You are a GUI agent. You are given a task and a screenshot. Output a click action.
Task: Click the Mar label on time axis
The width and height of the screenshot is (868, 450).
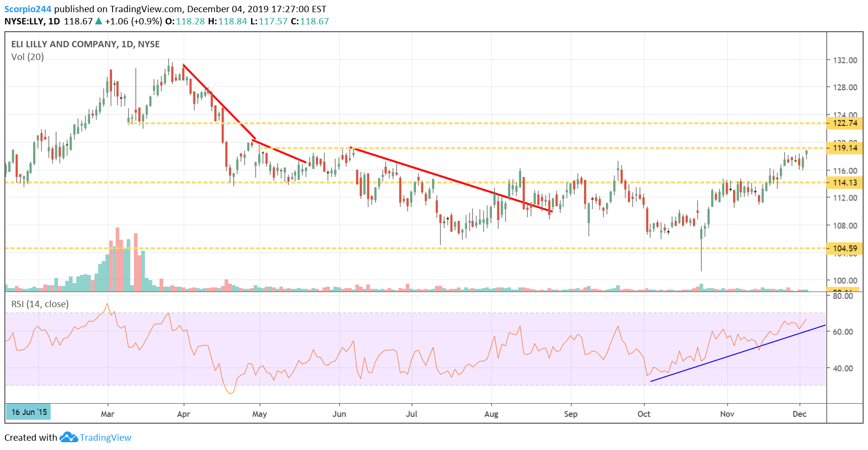pos(107,414)
